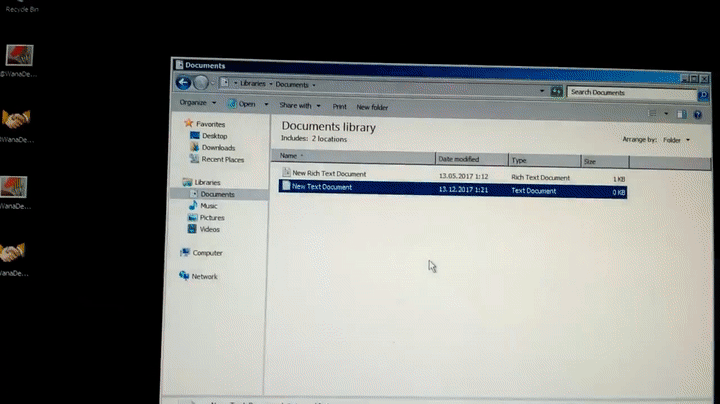
Task: Expand arrow after Libraries breadcrumb
Action: pyautogui.click(x=270, y=84)
